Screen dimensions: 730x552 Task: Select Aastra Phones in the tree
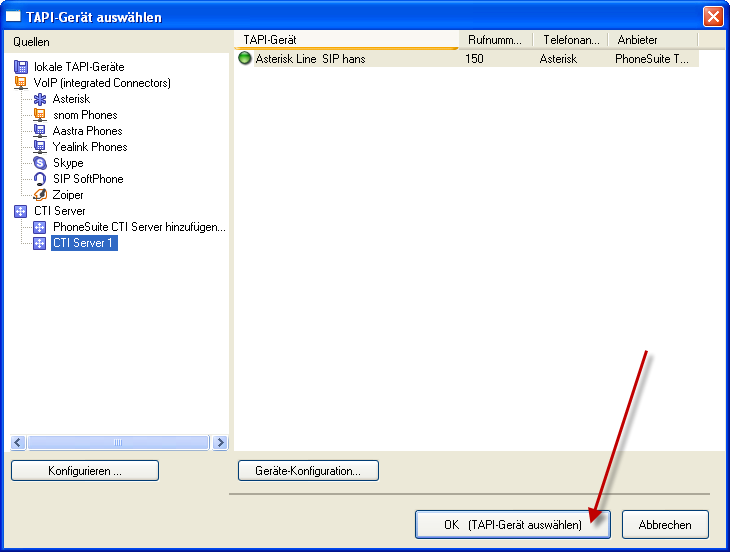87,131
